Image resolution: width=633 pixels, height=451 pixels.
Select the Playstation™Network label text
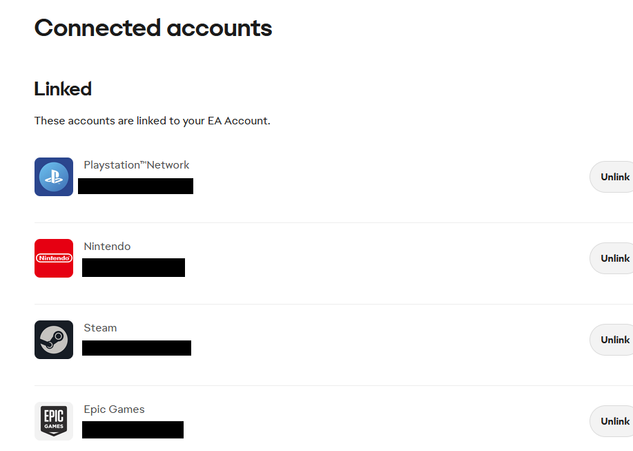click(x=136, y=165)
